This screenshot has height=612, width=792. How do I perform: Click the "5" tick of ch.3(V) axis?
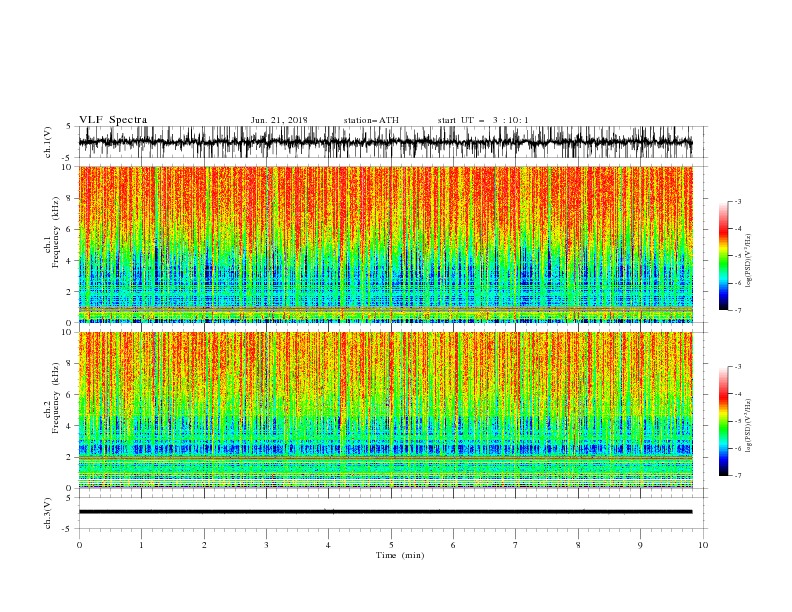tap(69, 498)
